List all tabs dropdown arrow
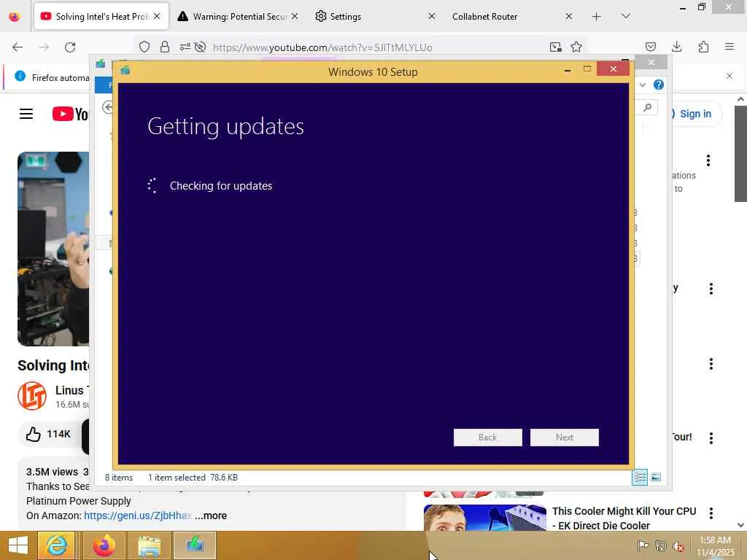The height and width of the screenshot is (560, 747). (x=626, y=17)
